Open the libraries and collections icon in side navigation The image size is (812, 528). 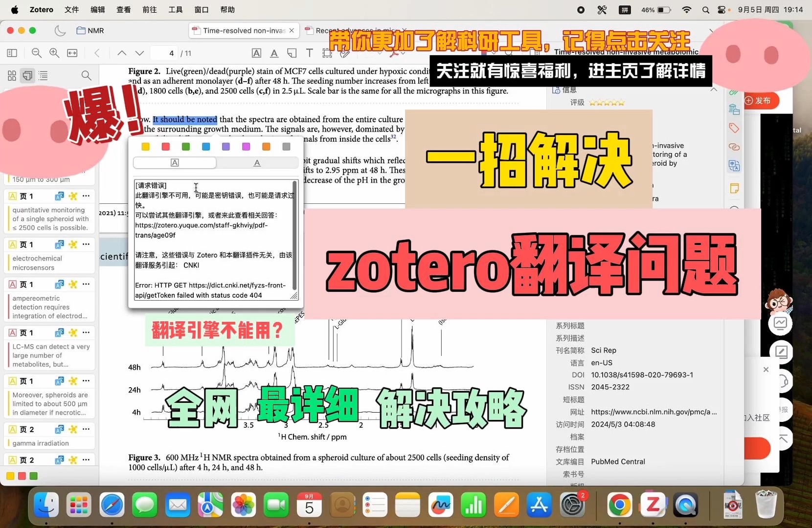tap(734, 110)
